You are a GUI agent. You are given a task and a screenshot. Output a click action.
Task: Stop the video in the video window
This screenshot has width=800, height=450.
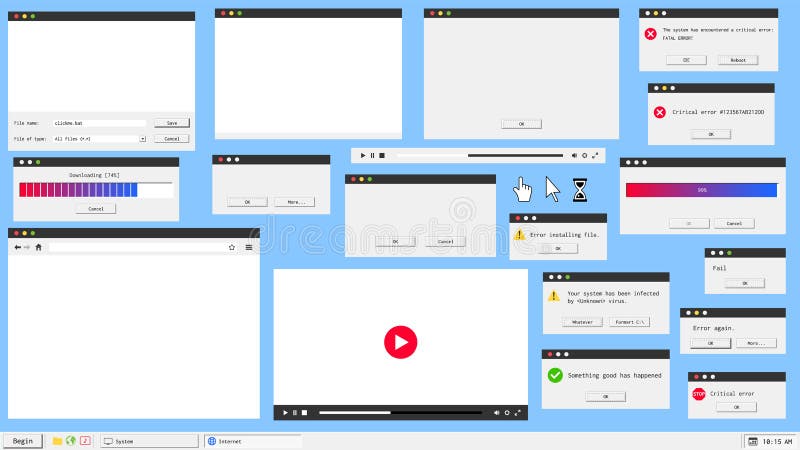click(305, 413)
